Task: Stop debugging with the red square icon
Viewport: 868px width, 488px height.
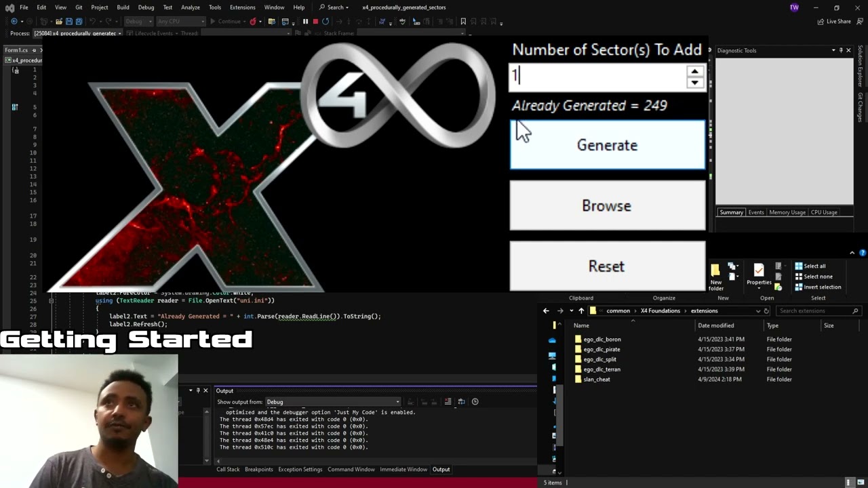Action: pyautogui.click(x=315, y=21)
